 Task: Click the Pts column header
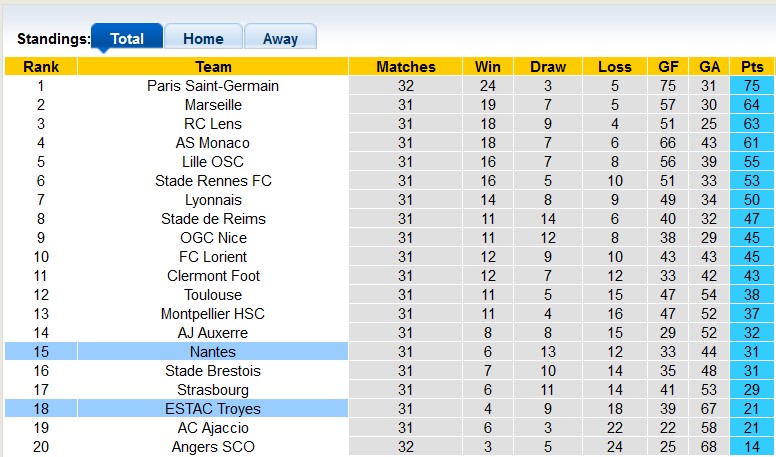752,67
